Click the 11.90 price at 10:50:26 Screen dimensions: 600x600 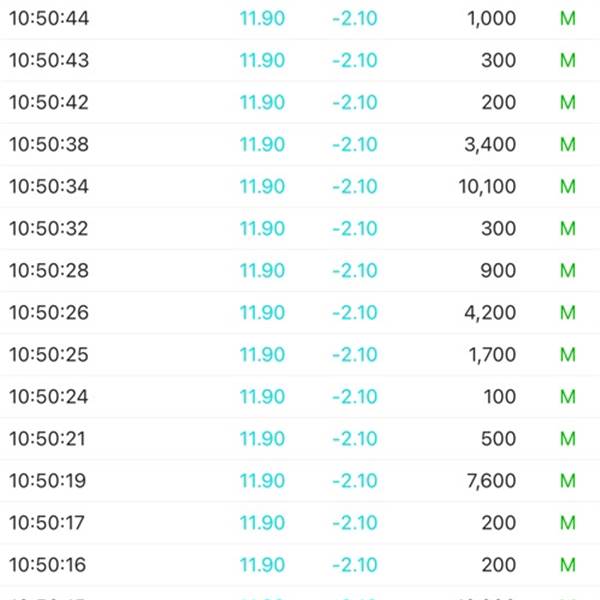262,313
